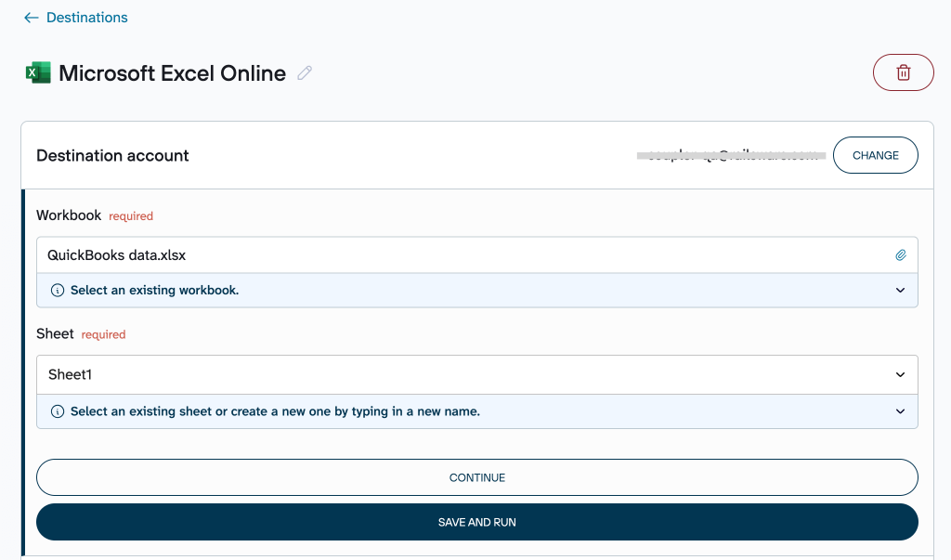Click the SAVE AND RUN button
The image size is (951, 560).
click(476, 522)
